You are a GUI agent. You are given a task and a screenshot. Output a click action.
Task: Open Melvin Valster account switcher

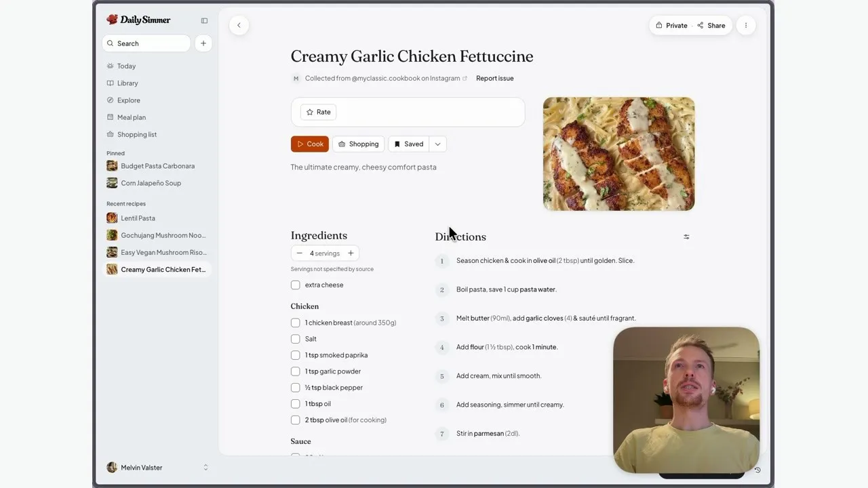157,468
